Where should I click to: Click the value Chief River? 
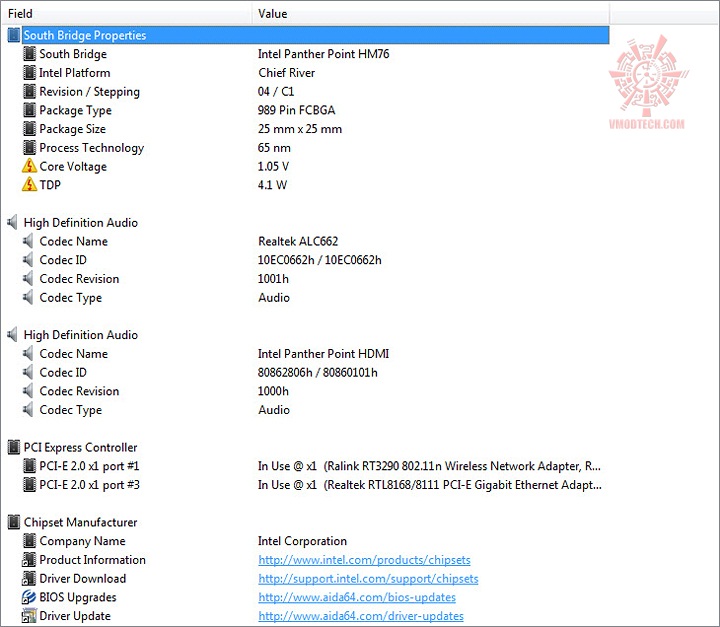click(287, 73)
